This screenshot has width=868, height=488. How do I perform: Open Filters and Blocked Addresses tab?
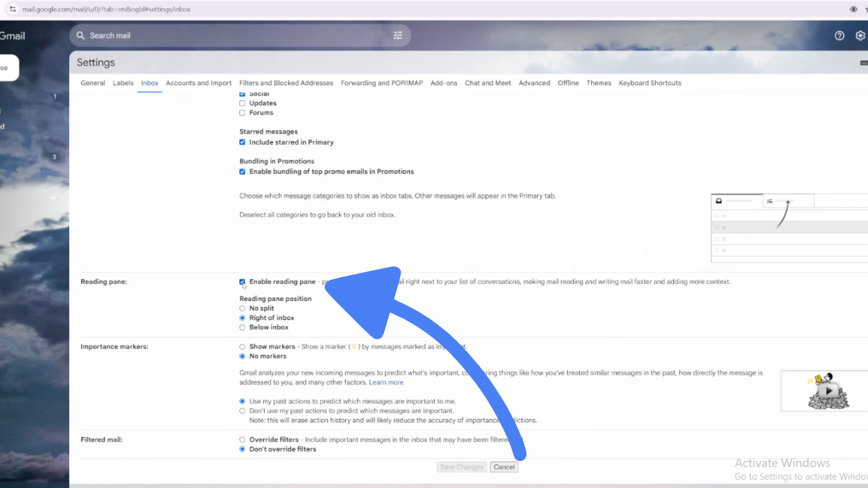(286, 83)
